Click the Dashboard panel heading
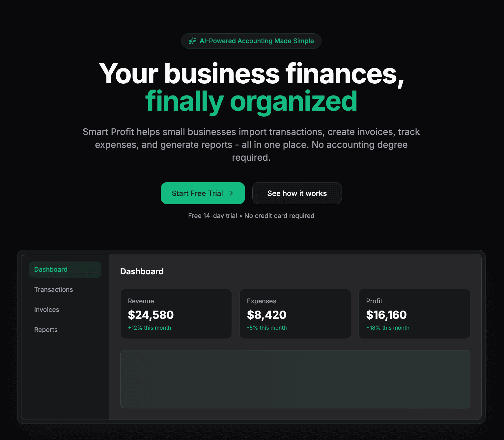This screenshot has height=440, width=504. click(x=142, y=271)
